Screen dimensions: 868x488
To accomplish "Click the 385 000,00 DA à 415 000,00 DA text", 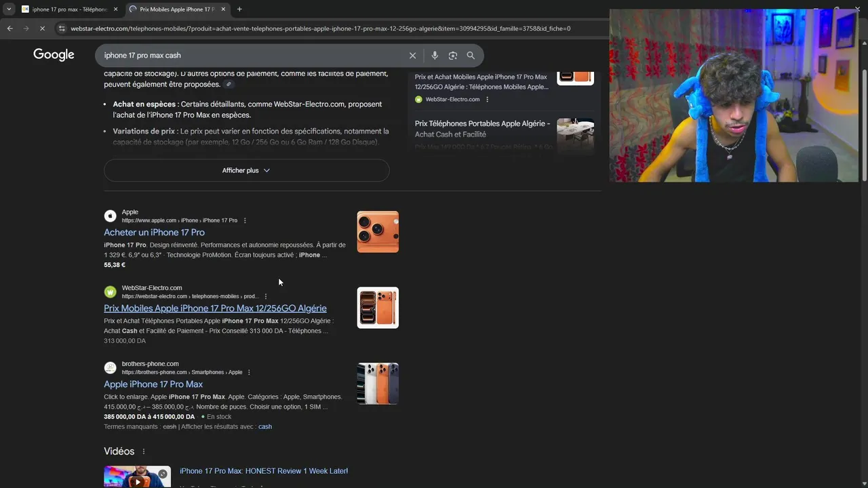I will [149, 417].
